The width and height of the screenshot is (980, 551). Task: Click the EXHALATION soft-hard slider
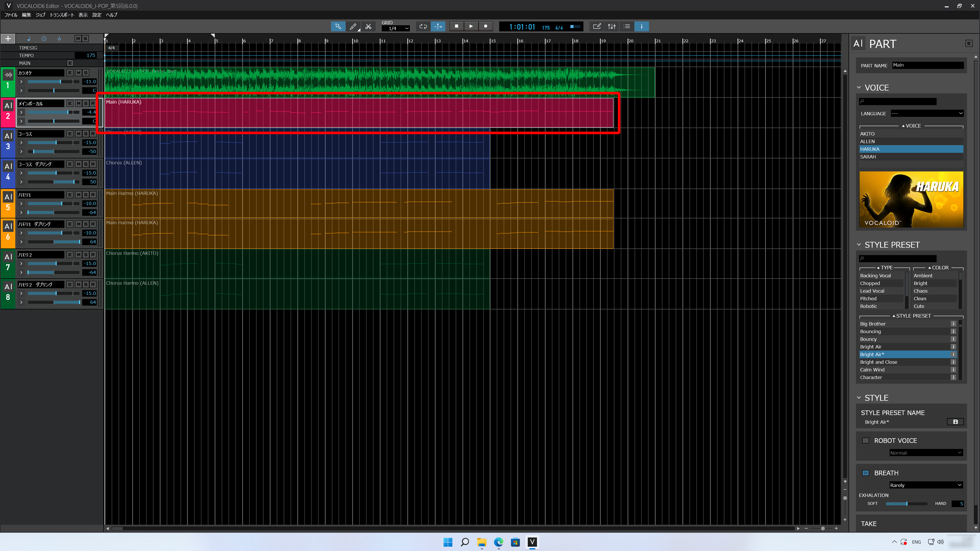(x=906, y=504)
